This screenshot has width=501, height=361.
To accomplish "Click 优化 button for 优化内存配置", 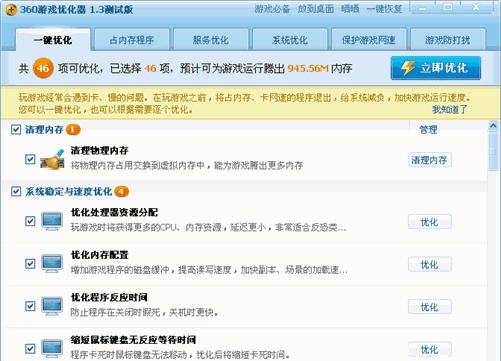I will click(430, 265).
